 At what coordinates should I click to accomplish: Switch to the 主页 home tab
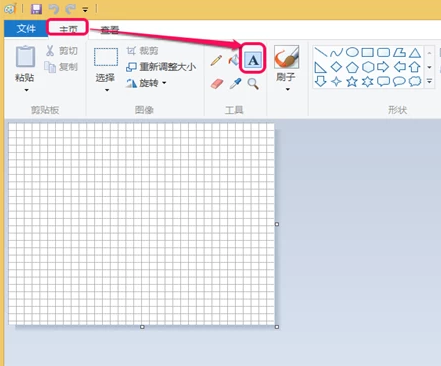[68, 29]
